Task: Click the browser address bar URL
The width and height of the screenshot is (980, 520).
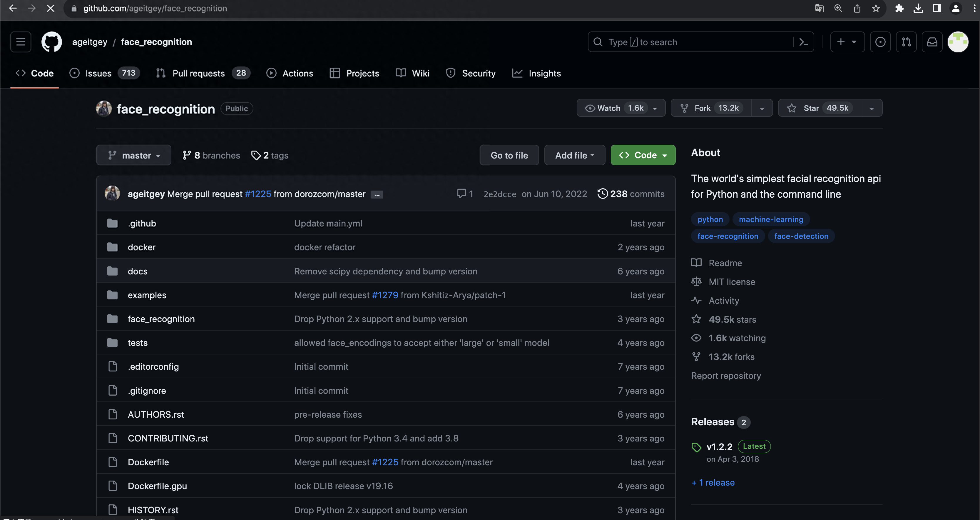Action: (155, 8)
